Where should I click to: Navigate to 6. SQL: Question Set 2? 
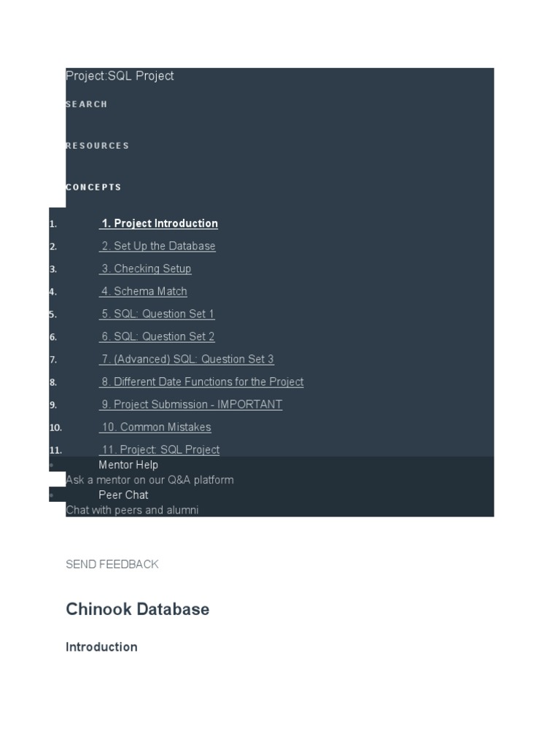tap(157, 337)
